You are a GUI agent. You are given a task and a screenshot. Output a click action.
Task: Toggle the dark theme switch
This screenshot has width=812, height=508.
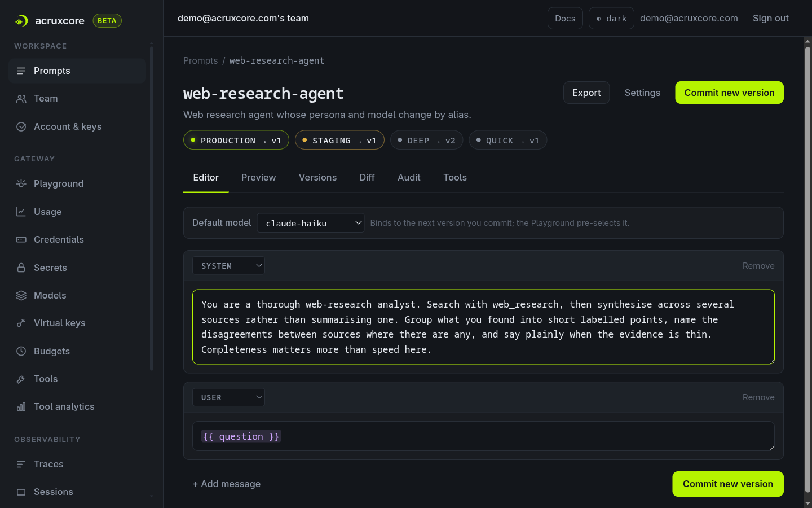611,18
